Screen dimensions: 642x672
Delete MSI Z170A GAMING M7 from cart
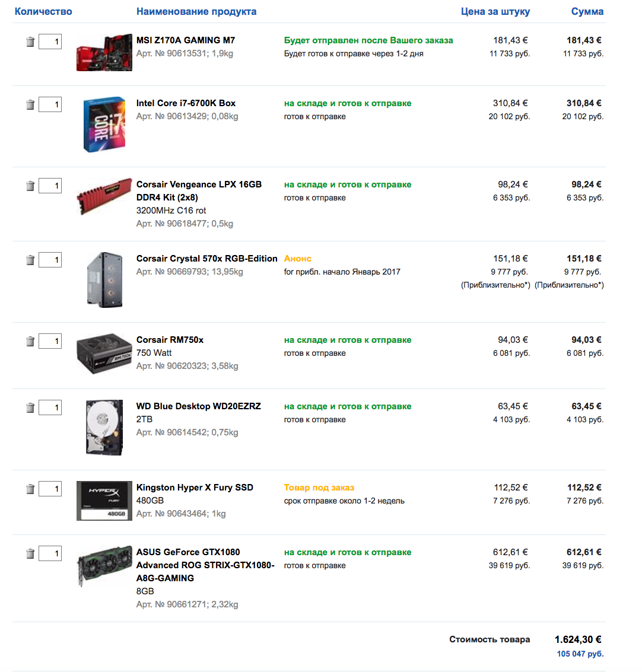(30, 42)
